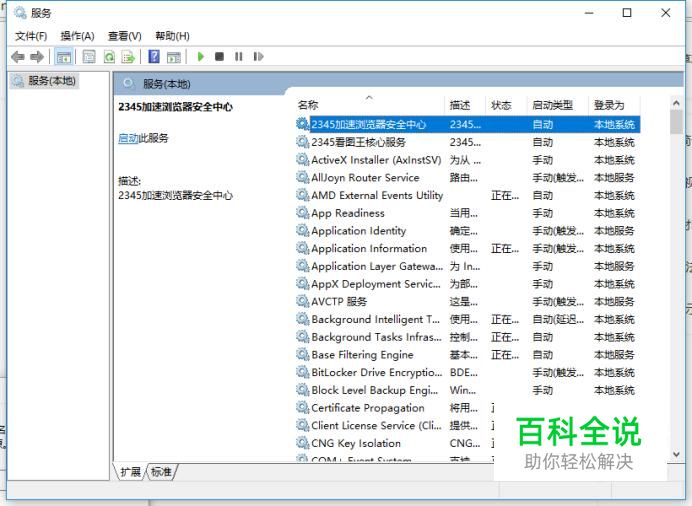This screenshot has height=506, width=692.
Task: Select Background Tasks Infrastructure service name
Action: click(x=376, y=337)
